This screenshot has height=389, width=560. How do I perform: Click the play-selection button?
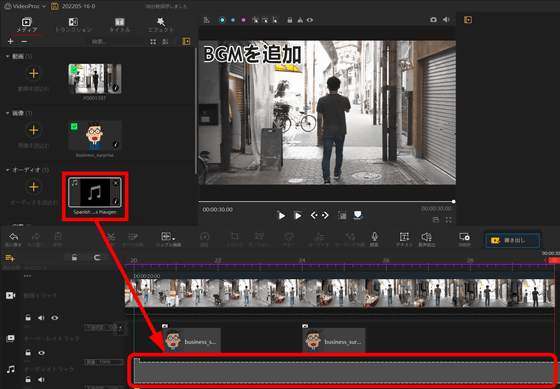pyautogui.click(x=297, y=215)
